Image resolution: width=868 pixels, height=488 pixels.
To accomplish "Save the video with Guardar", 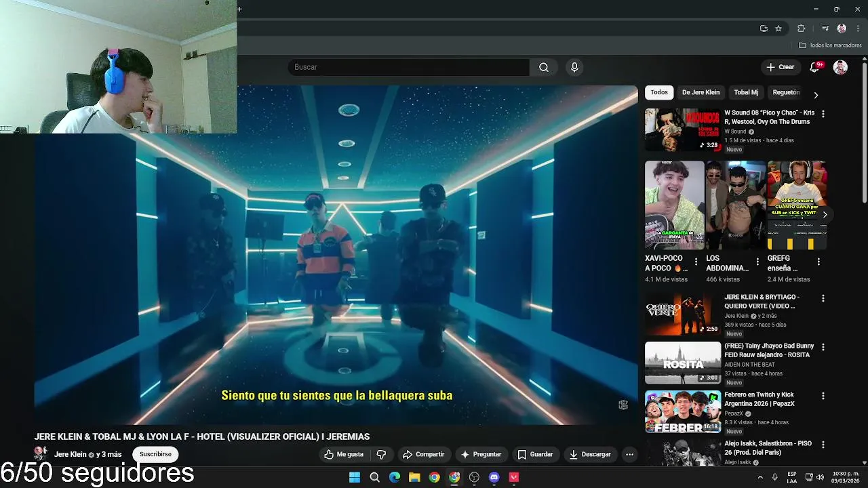I will [536, 454].
